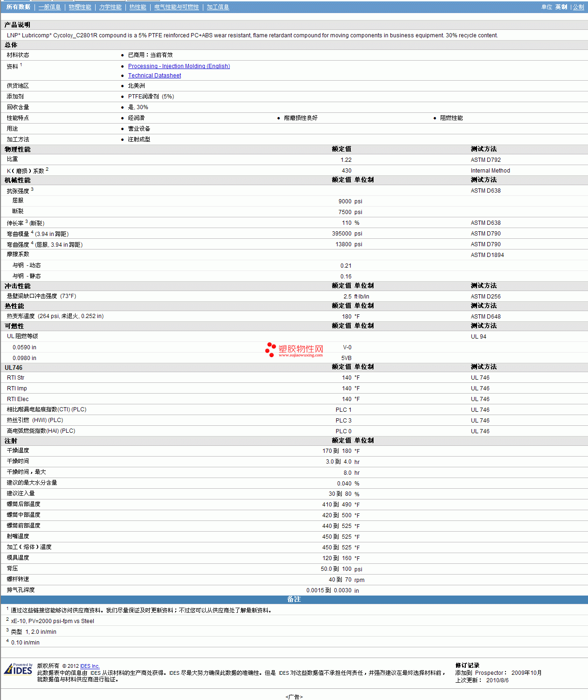This screenshot has height=700, width=588.
Task: Open the Technical Datasheet link
Action: 154,76
